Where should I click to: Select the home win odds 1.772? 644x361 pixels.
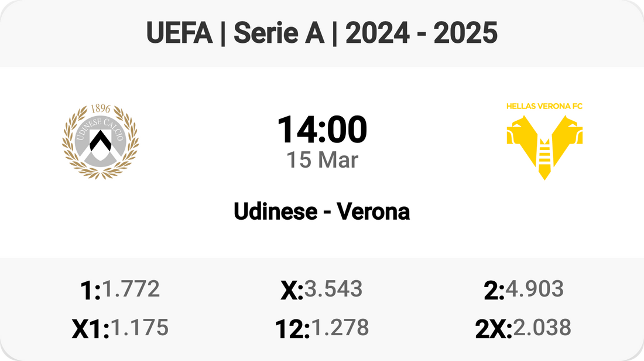131,288
